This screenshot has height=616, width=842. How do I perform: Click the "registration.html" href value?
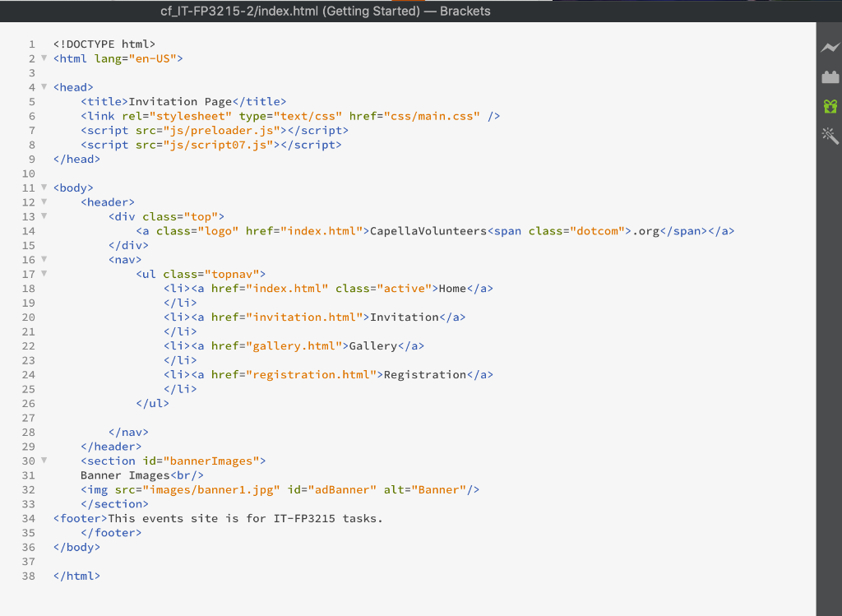pos(311,375)
